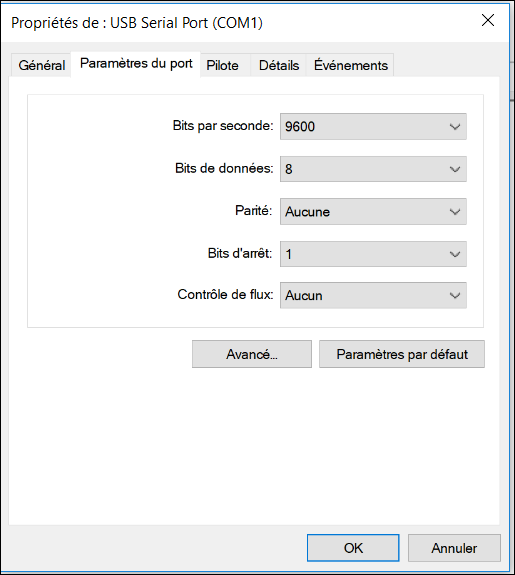Open the Pilote tab

tap(222, 65)
